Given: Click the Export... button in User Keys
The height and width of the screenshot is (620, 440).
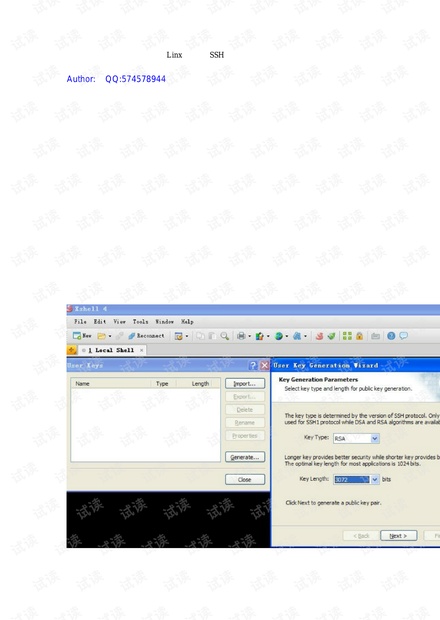Looking at the screenshot, I should (245, 397).
